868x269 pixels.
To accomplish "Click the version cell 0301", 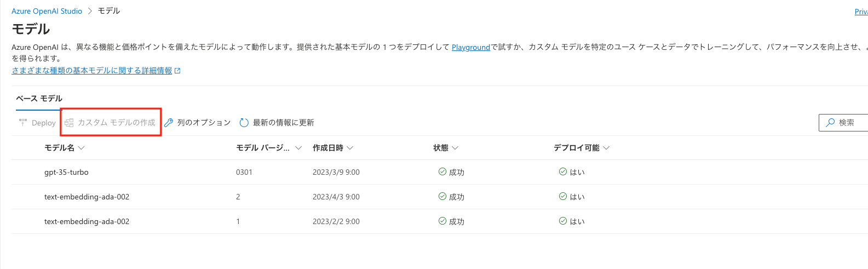I will (244, 172).
